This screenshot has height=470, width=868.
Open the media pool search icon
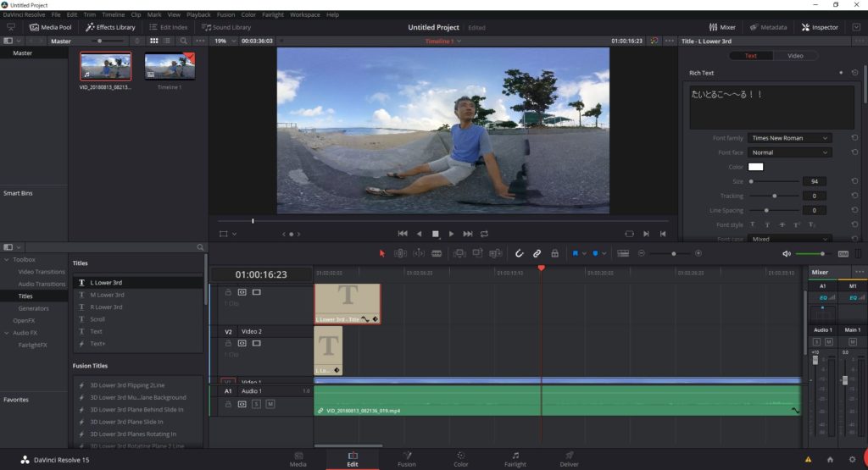(x=183, y=41)
